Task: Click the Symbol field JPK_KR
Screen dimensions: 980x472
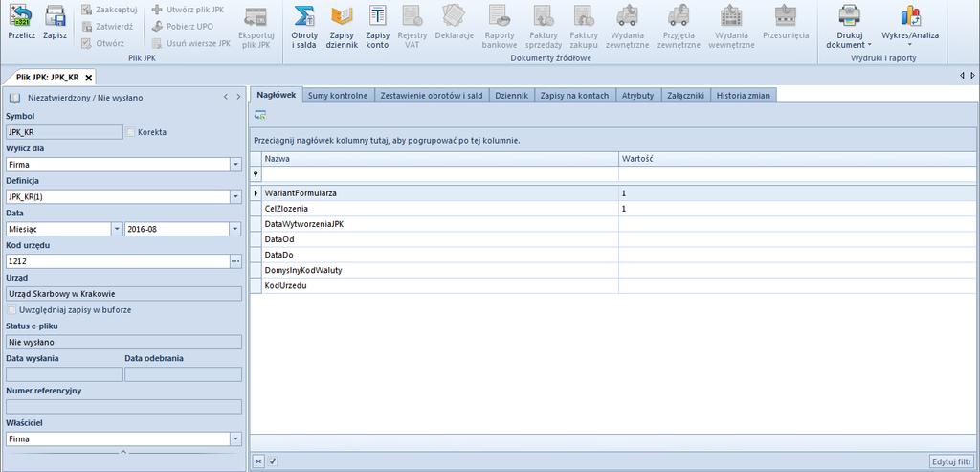Action: [64, 132]
